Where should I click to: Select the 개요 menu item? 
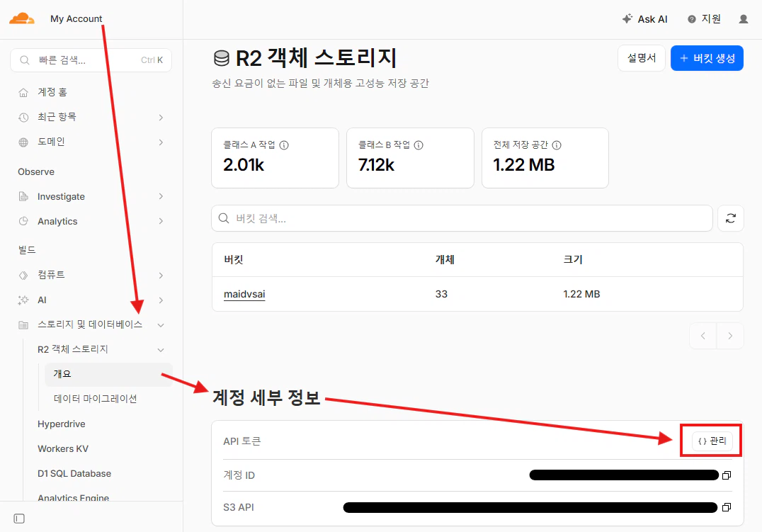pyautogui.click(x=108, y=374)
